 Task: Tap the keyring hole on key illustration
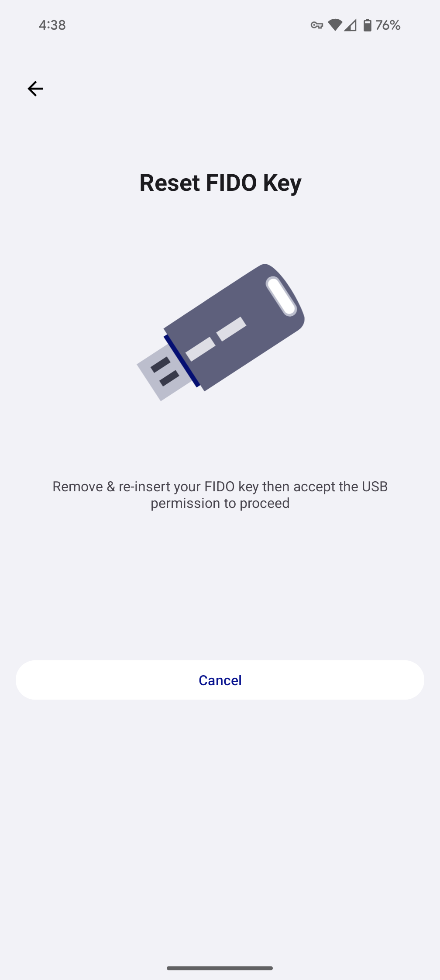point(282,296)
